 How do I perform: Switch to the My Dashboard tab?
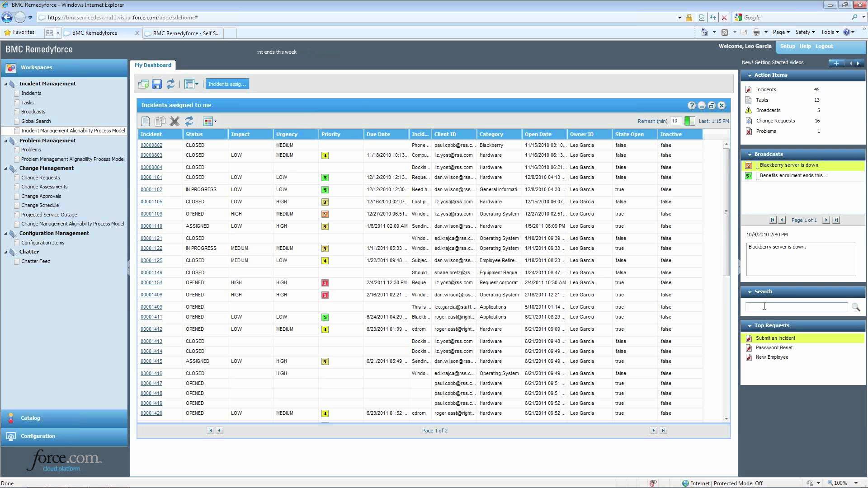click(x=153, y=65)
